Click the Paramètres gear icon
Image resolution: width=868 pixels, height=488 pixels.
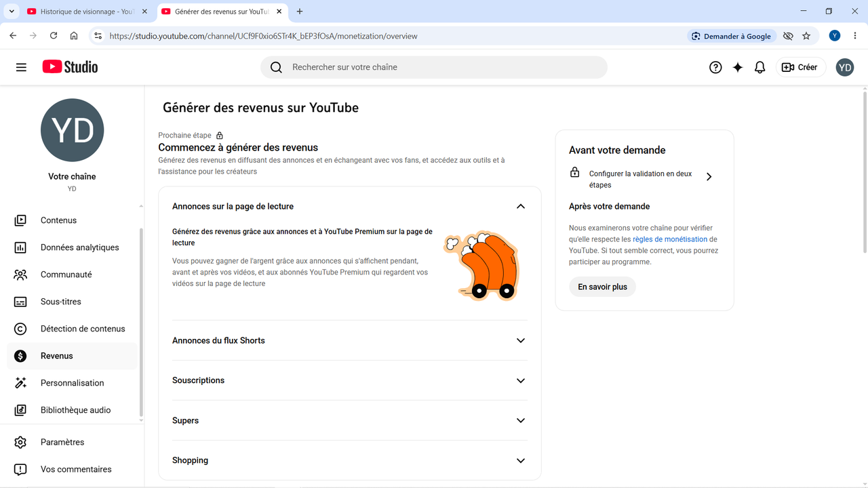click(20, 442)
